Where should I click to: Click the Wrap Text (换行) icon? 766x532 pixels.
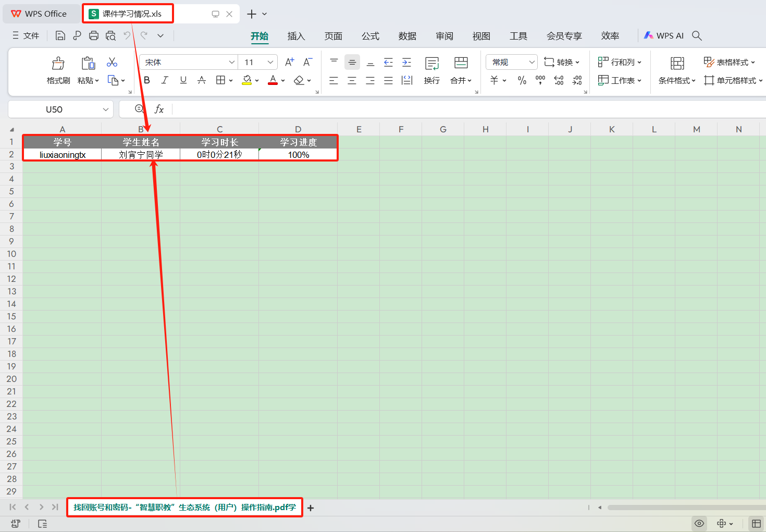point(431,64)
